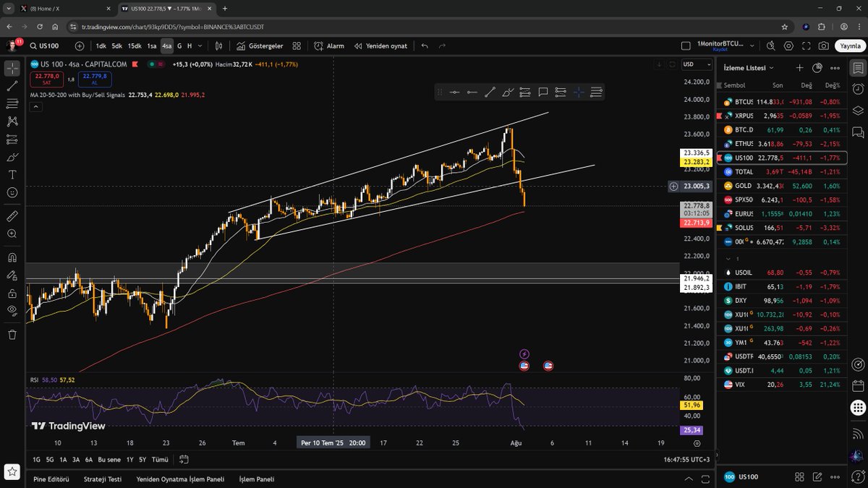The image size is (868, 488).
Task: Click the US100 symbol search field
Action: point(48,46)
